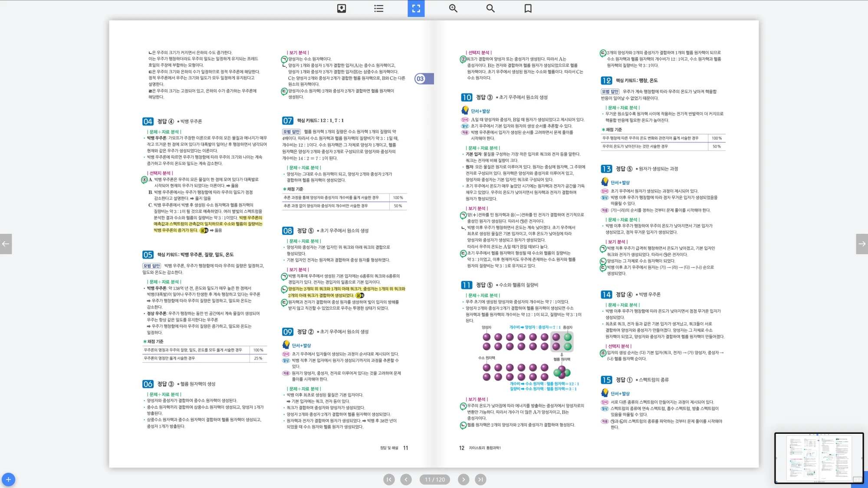Bookmark the current page
Image resolution: width=868 pixels, height=488 pixels.
(x=528, y=8)
